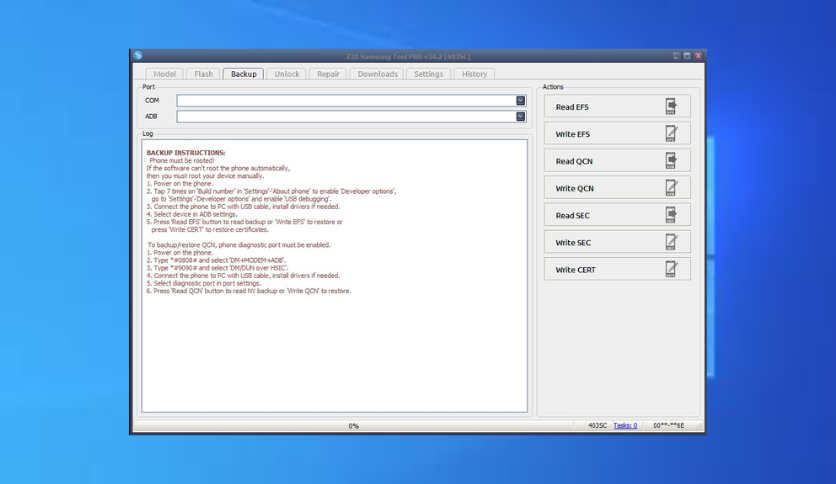Open the Settings tab
The image size is (836, 484).
[429, 74]
